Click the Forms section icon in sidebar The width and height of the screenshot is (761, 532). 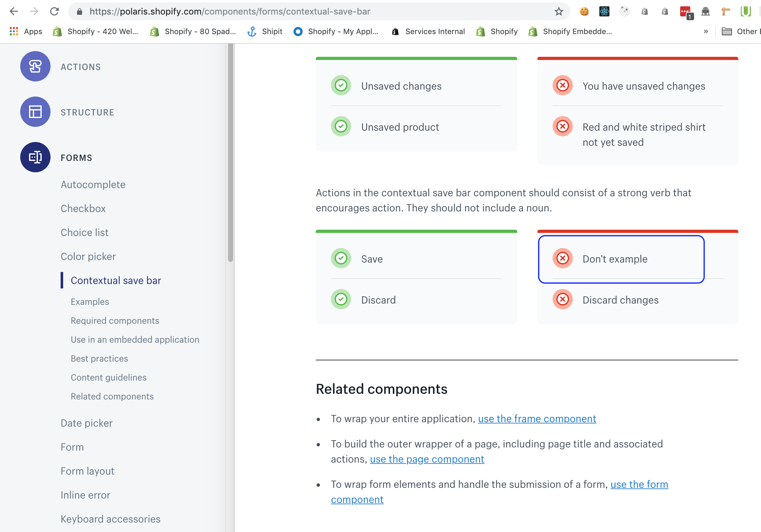tap(35, 157)
